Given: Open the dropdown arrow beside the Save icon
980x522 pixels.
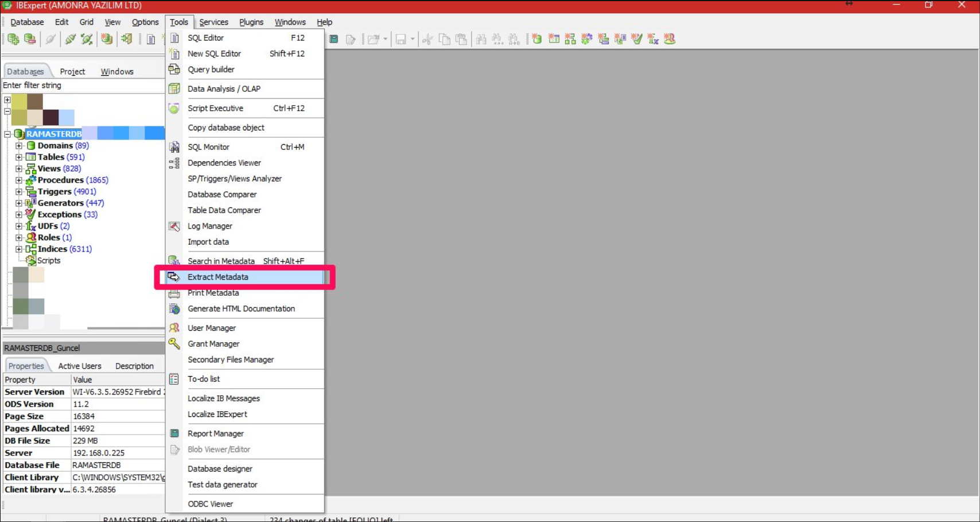Looking at the screenshot, I should [413, 39].
